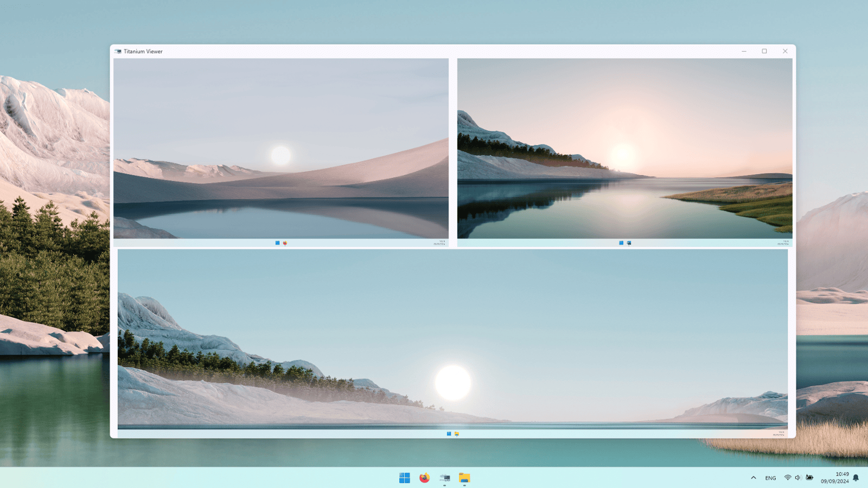This screenshot has width=868, height=488.
Task: Click the Titanium Viewer title bar app icon
Action: 118,52
